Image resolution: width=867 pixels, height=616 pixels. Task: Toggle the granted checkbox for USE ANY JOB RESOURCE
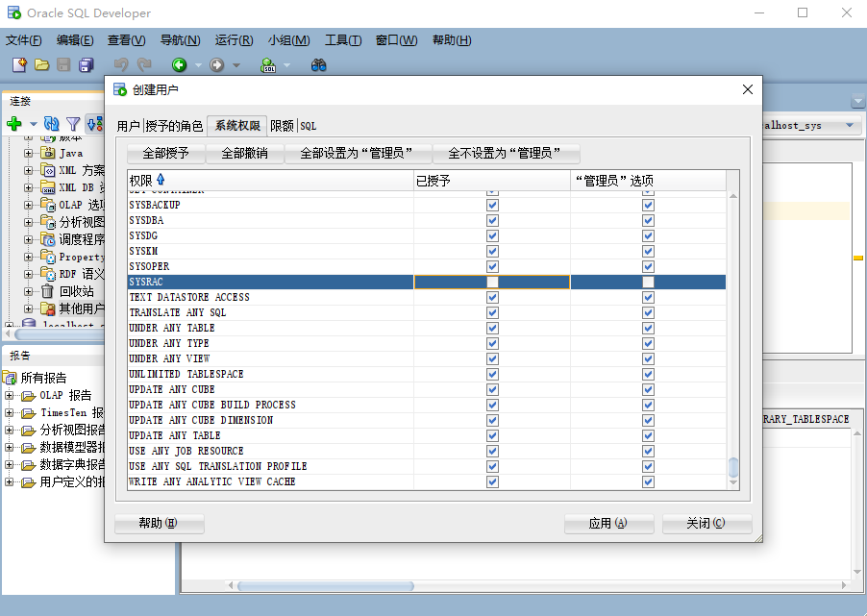pos(493,452)
